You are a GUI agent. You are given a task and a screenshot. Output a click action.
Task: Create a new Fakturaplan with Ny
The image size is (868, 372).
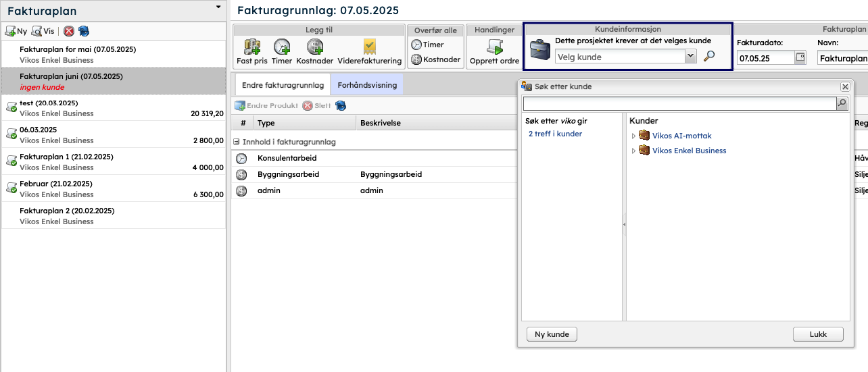[x=16, y=31]
